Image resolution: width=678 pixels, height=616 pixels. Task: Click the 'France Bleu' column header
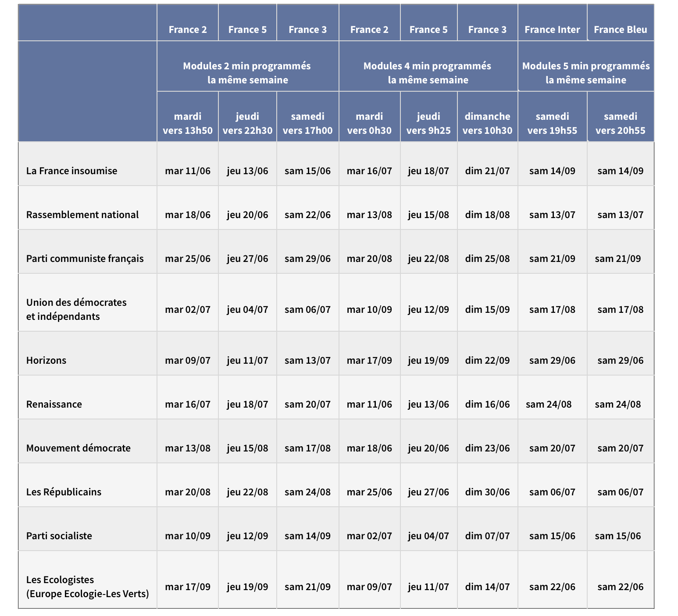(x=621, y=29)
